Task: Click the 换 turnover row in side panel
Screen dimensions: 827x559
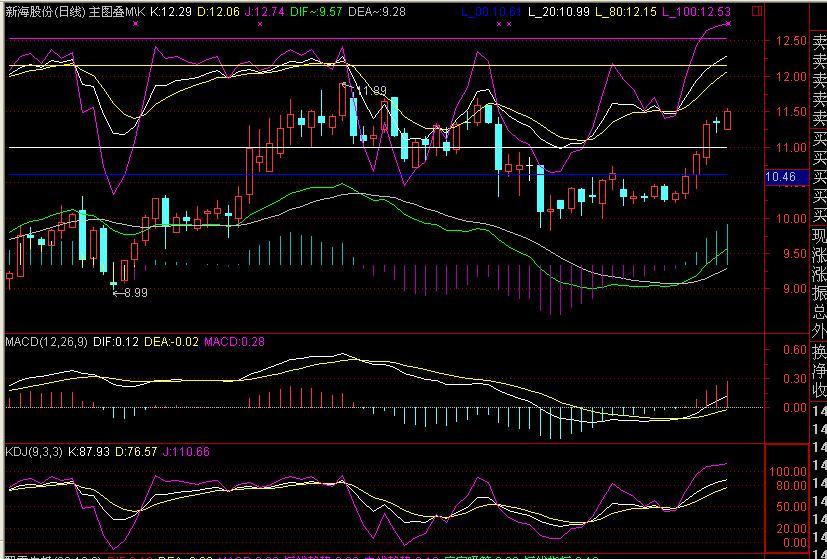Action: pos(819,352)
